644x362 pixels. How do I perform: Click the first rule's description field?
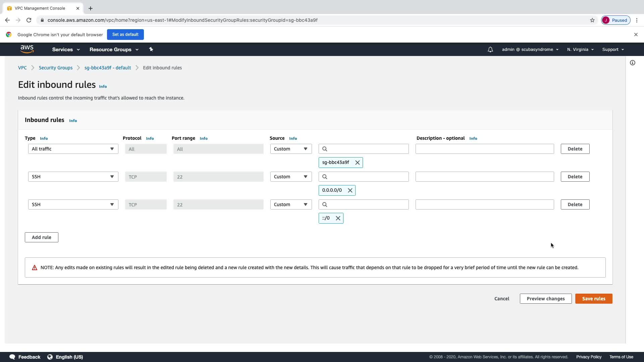point(484,149)
